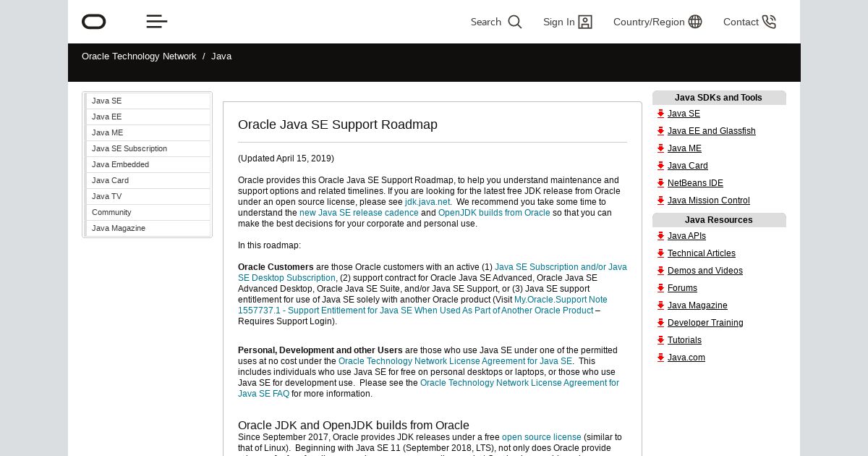Screen dimensions: 868x456
Task: Click Java SDKs and Tools header
Action: tap(719, 98)
